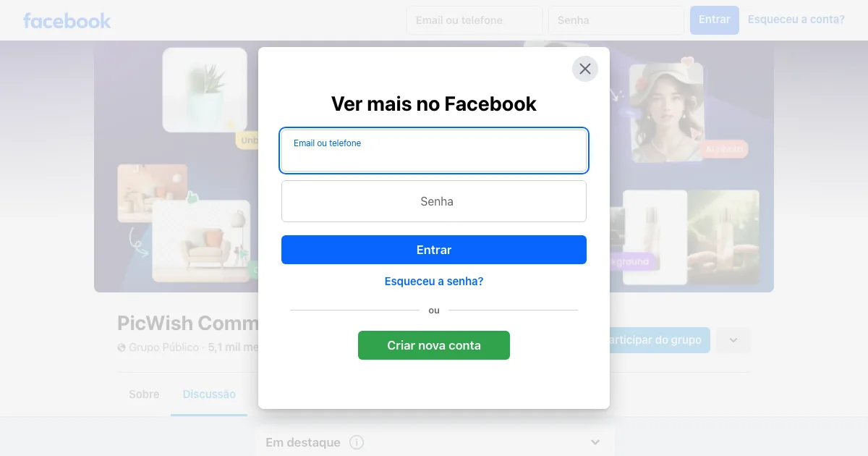The height and width of the screenshot is (456, 868).
Task: Open the Esqueceu a conta? link
Action: point(796,20)
